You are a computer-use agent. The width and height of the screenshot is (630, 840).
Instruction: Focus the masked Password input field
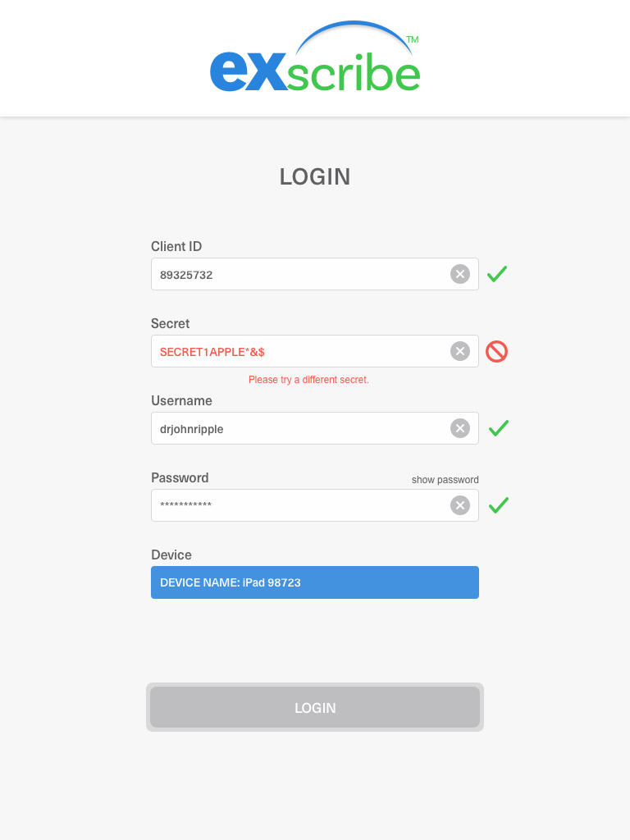[x=315, y=505]
